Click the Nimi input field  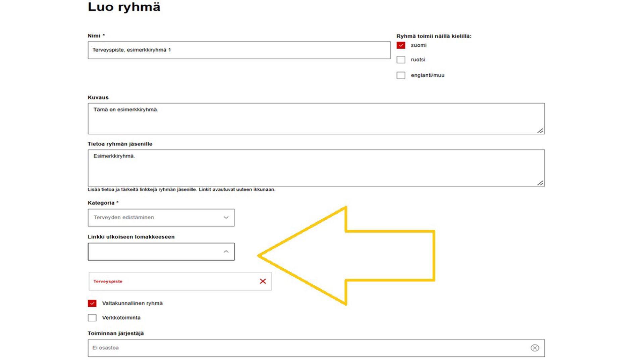click(x=239, y=50)
